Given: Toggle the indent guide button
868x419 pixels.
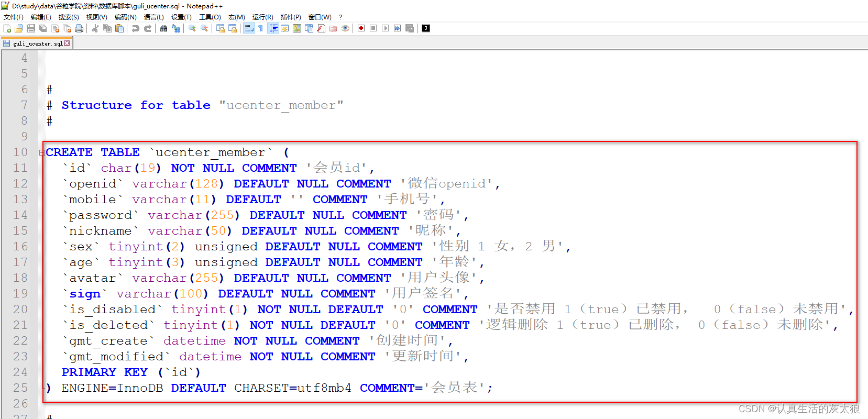Looking at the screenshot, I should [x=273, y=28].
